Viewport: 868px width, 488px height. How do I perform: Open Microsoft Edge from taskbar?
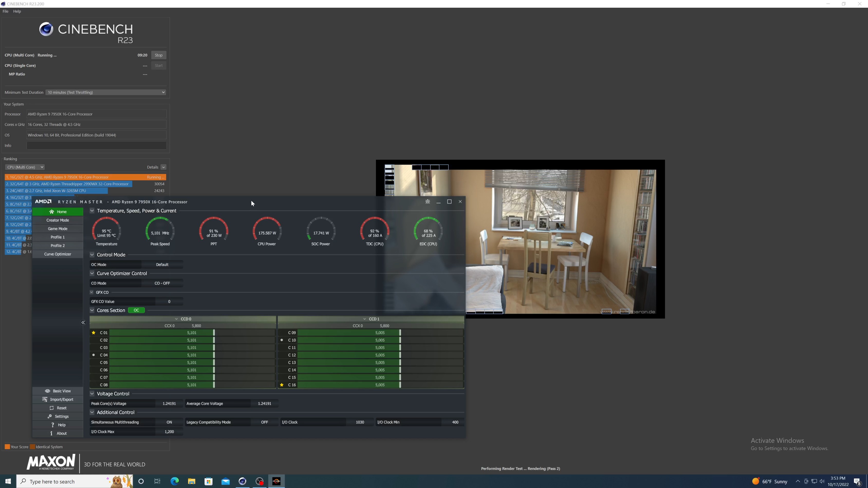click(x=174, y=481)
